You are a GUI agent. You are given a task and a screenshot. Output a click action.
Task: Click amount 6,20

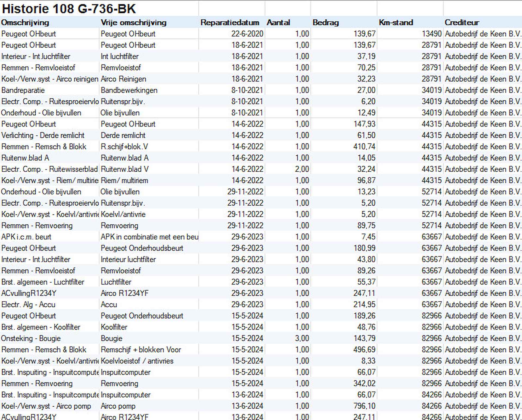tap(368, 101)
